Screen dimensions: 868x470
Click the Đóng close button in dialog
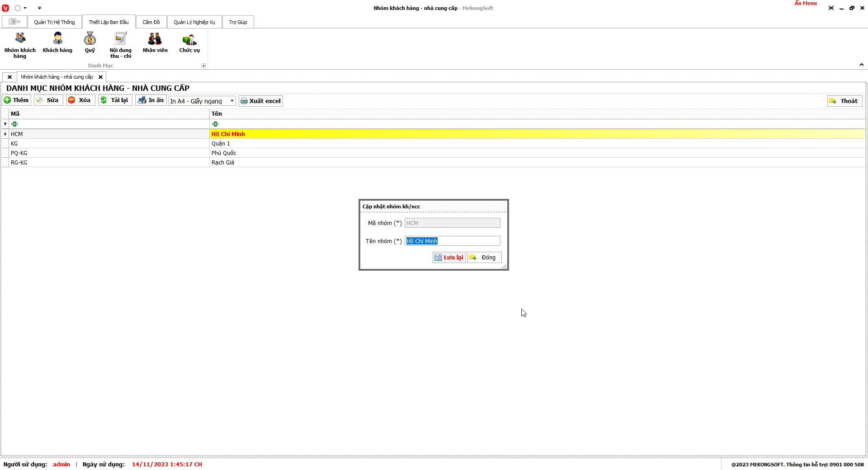(x=484, y=258)
